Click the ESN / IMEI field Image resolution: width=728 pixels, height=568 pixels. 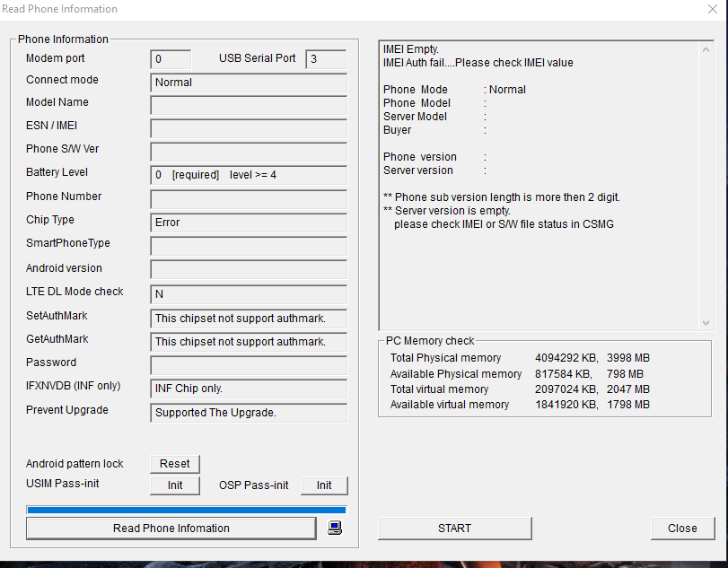[249, 128]
